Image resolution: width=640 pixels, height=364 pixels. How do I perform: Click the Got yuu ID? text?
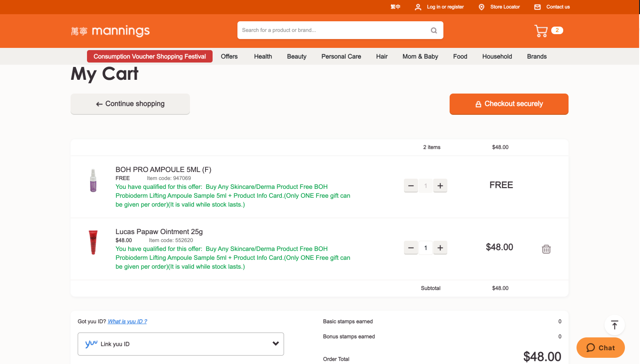(92, 321)
